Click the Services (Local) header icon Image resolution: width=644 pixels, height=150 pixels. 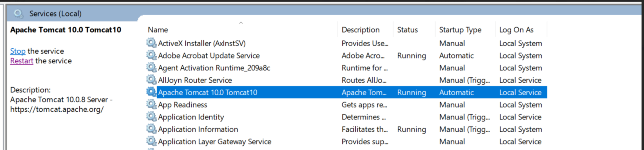tap(18, 14)
